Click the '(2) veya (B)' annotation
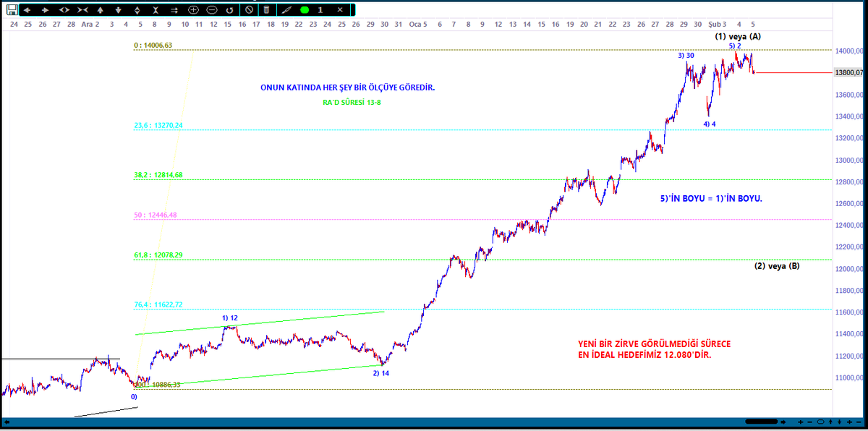Screen dimensions: 868x431 coord(777,266)
